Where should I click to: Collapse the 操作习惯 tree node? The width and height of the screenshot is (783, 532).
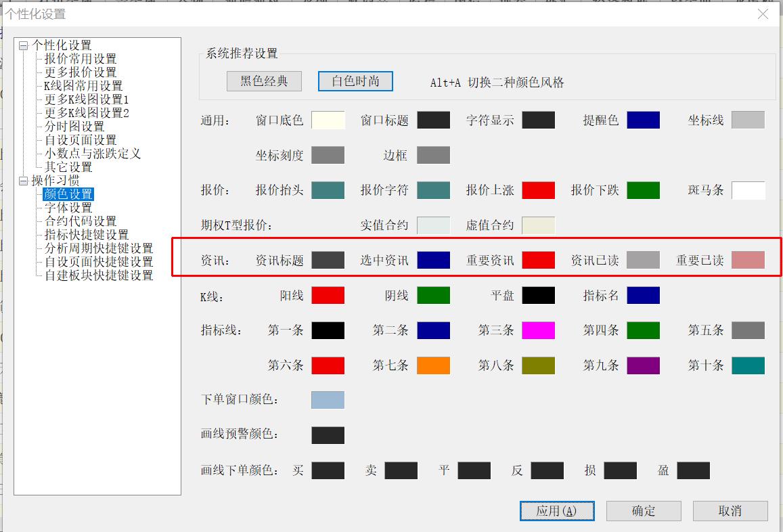[24, 181]
